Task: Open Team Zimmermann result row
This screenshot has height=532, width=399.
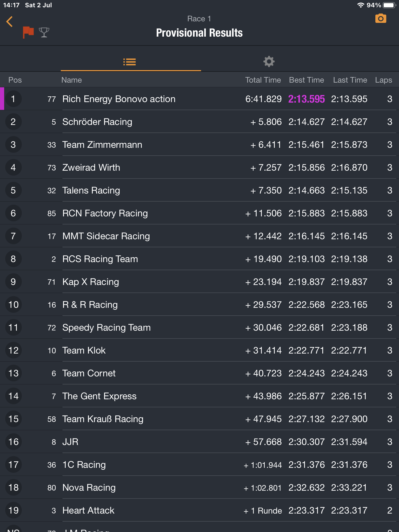Action: [x=102, y=145]
